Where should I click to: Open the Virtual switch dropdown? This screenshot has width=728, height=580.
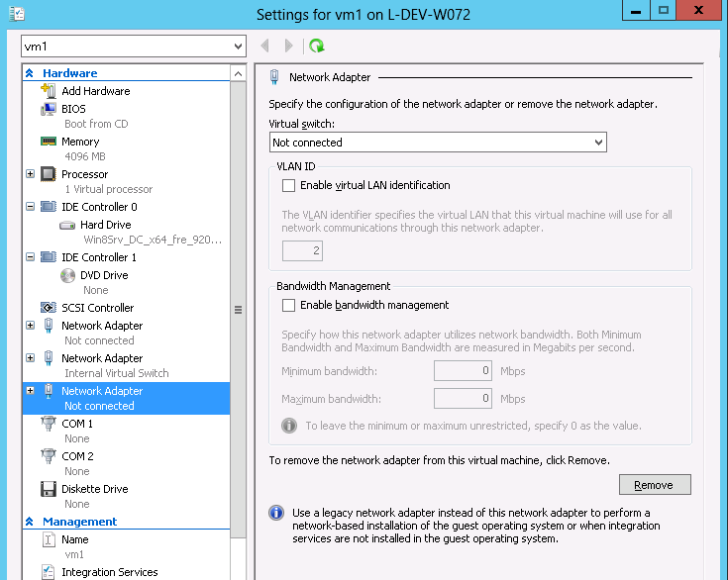click(x=438, y=143)
